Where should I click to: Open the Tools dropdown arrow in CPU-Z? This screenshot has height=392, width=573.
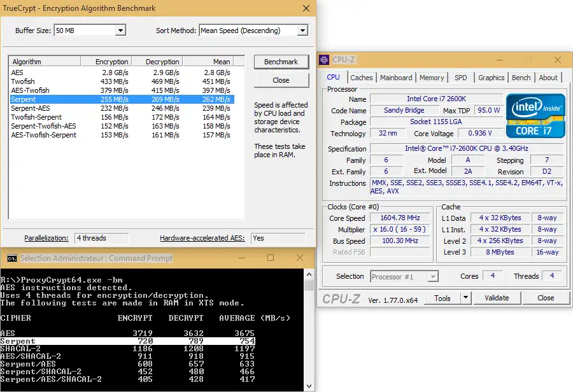point(465,298)
